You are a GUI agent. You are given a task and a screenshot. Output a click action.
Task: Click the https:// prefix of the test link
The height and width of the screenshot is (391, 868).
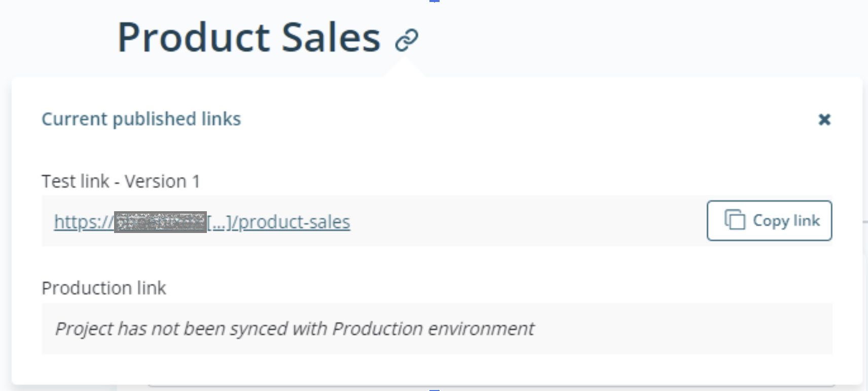tap(84, 222)
